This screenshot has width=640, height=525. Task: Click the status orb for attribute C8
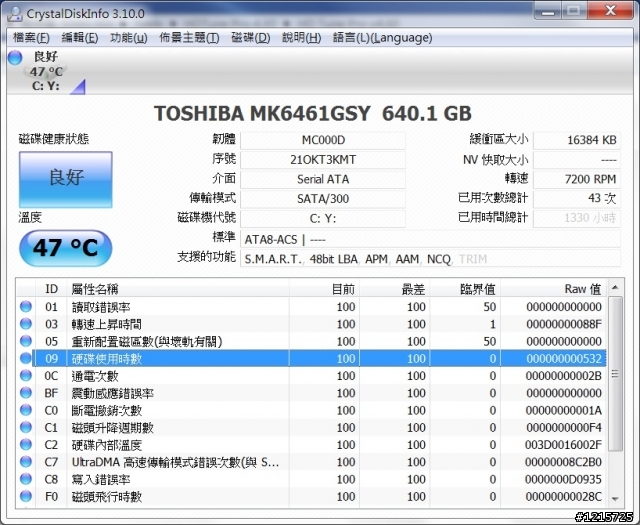(x=26, y=479)
